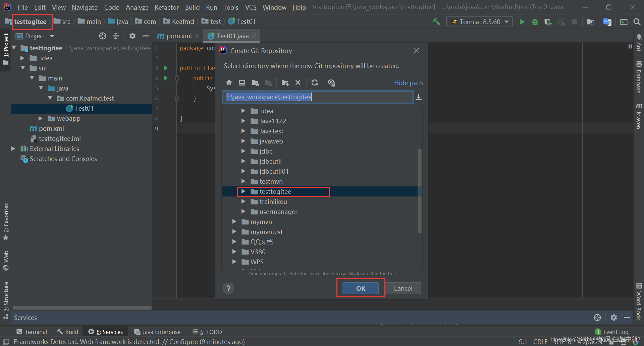Open the translate plugin icon
Screen dimensions: 644x346
pos(607,22)
